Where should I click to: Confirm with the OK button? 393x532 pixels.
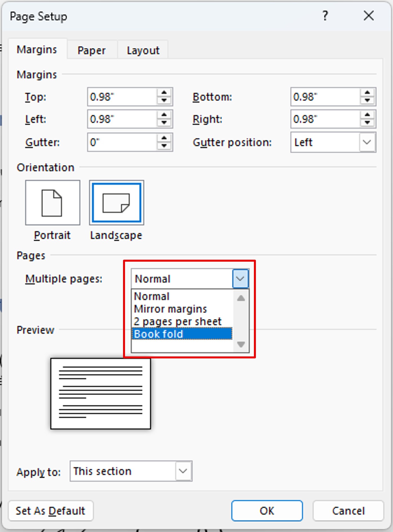(267, 511)
